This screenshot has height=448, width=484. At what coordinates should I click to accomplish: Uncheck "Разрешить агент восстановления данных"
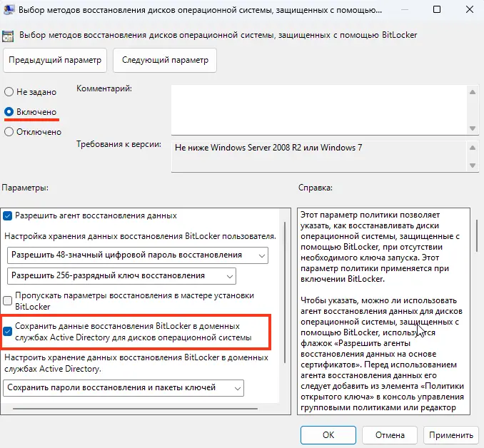(9, 215)
